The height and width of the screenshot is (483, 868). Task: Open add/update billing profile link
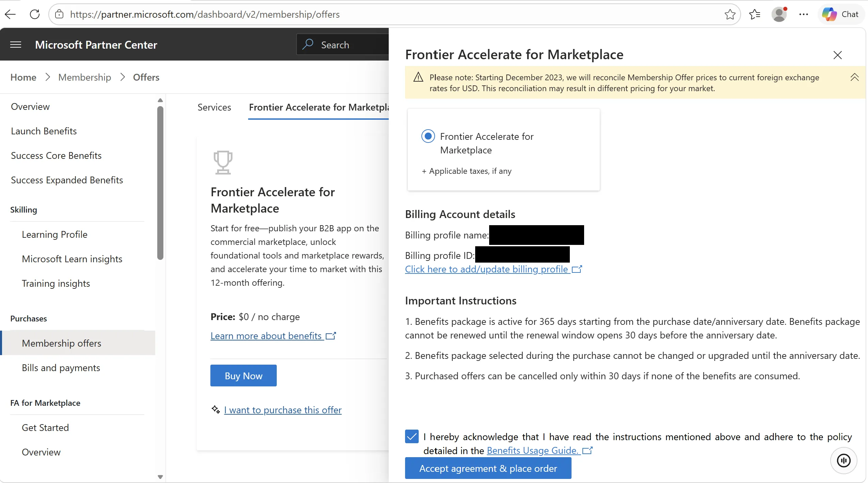point(494,269)
